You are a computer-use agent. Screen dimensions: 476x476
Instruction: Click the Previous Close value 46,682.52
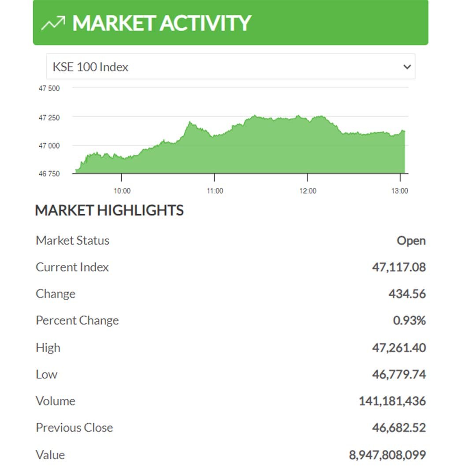[398, 428]
